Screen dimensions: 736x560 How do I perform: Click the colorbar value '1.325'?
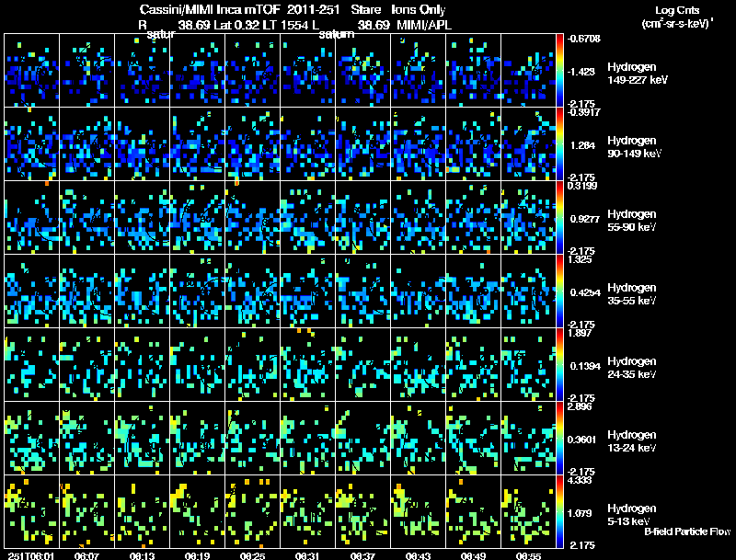pos(580,259)
